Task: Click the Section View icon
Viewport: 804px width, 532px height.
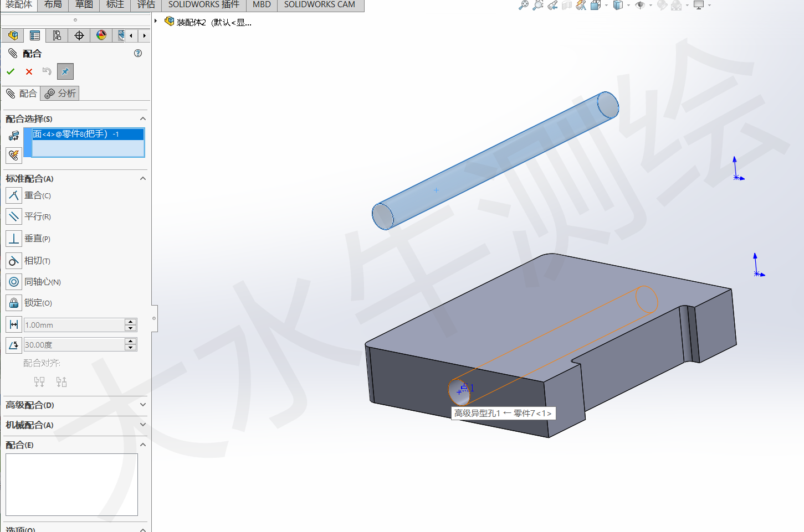Action: pyautogui.click(x=566, y=5)
